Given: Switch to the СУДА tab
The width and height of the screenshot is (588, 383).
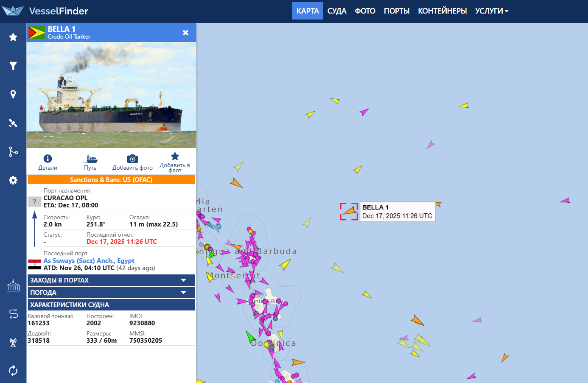Looking at the screenshot, I should 337,11.
